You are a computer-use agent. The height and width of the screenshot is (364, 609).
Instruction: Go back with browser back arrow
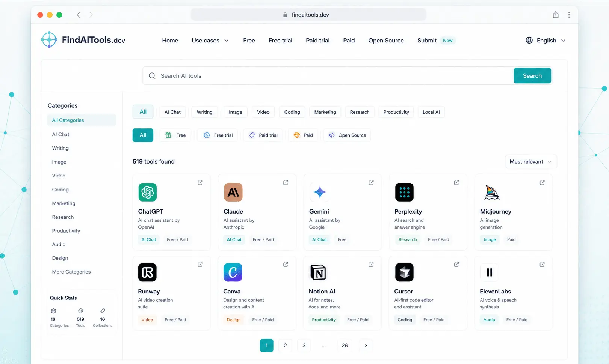[78, 15]
